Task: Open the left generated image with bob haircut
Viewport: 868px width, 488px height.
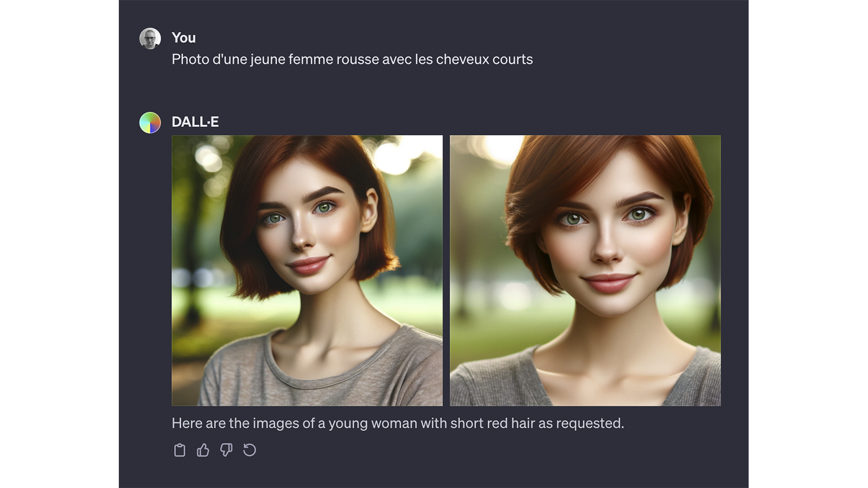Action: click(x=307, y=271)
